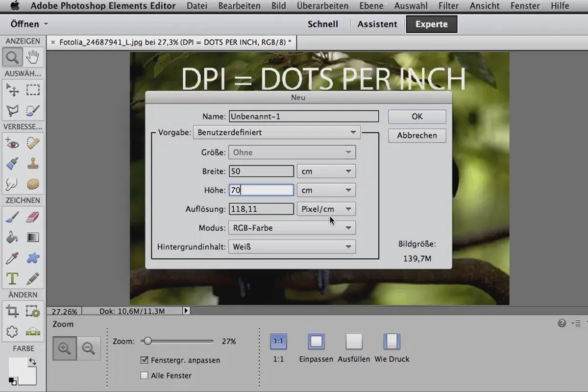Pick the Eyedropper color picker tool

(x=12, y=258)
